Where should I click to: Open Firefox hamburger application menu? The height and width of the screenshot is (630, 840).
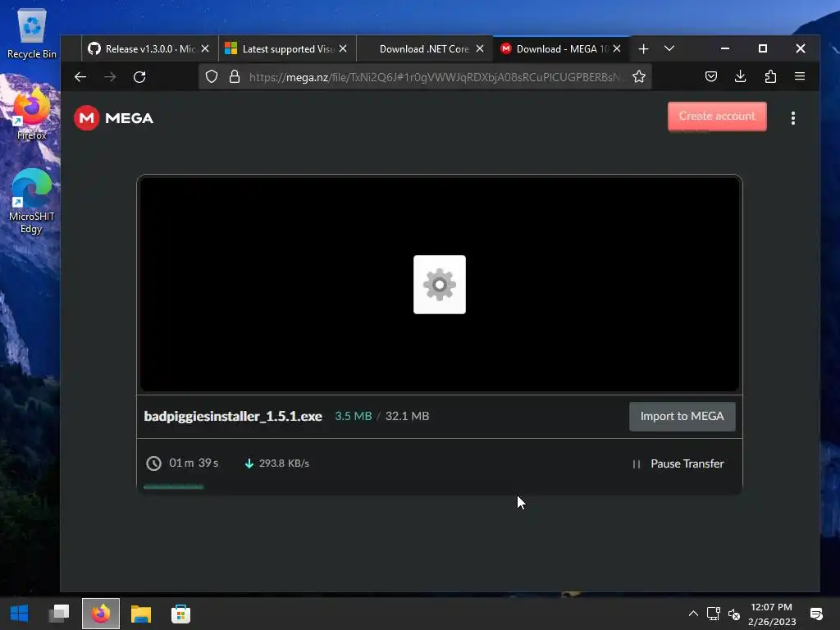coord(800,76)
